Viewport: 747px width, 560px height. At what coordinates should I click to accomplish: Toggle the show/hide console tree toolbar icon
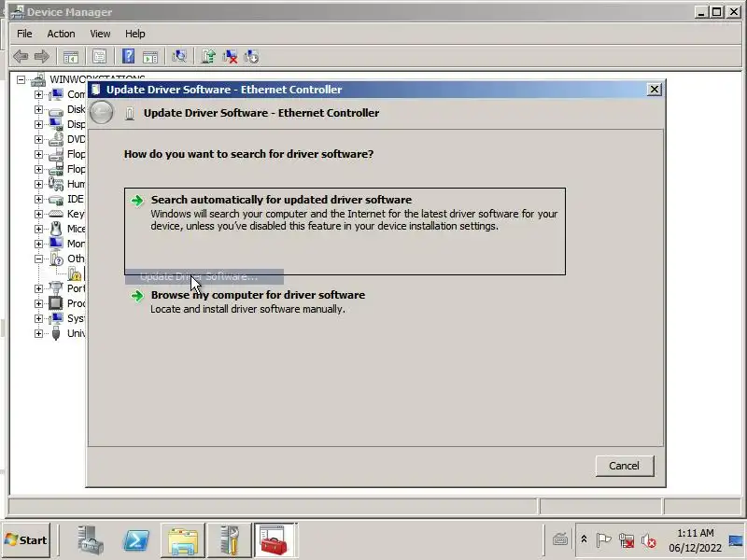[71, 57]
